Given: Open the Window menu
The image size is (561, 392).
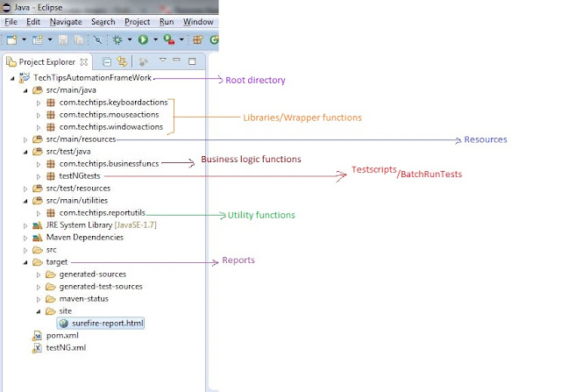Looking at the screenshot, I should click(198, 22).
